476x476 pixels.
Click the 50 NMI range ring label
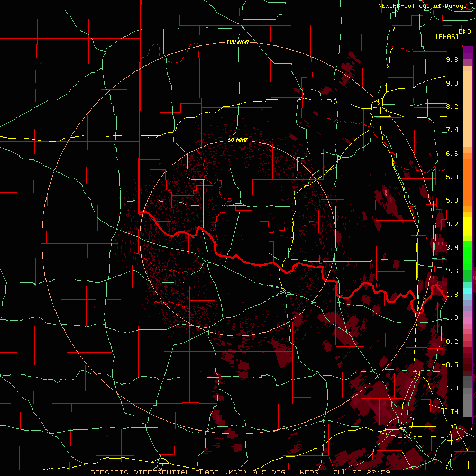[x=237, y=140]
